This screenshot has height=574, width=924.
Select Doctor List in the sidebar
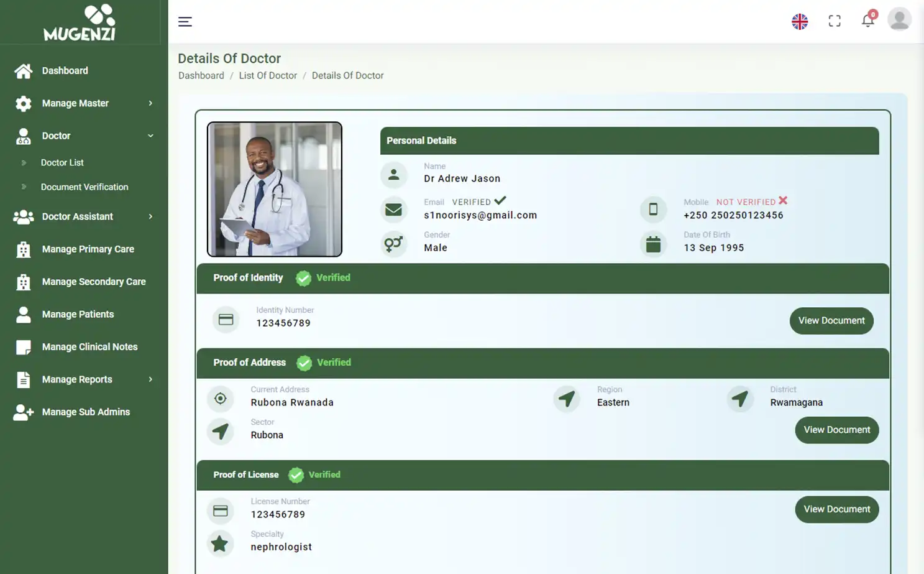pos(62,162)
